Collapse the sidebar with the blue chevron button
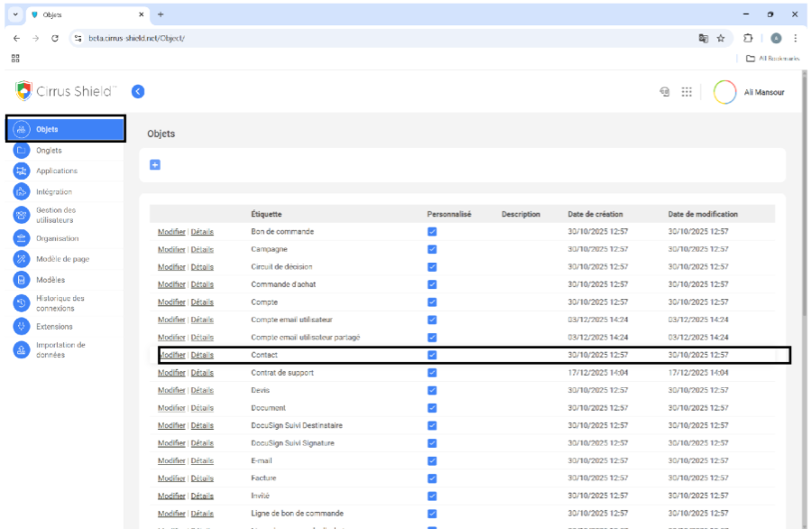 tap(137, 91)
